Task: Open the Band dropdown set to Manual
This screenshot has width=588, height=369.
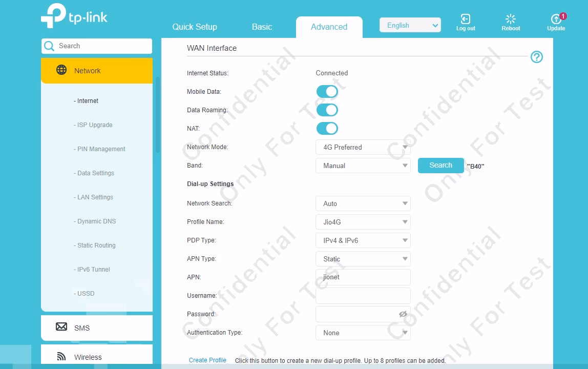Action: tap(363, 166)
